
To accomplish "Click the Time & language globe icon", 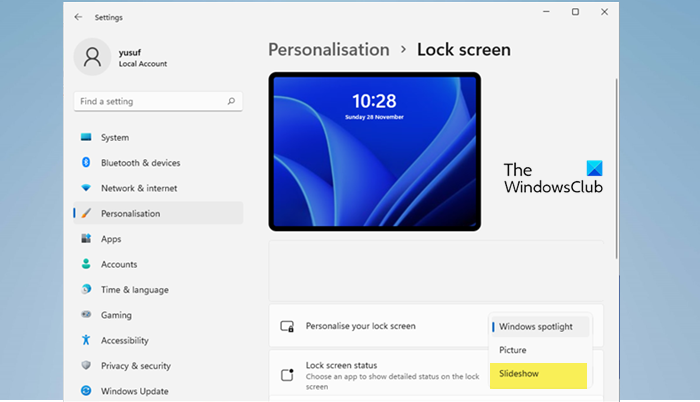I will click(x=86, y=289).
